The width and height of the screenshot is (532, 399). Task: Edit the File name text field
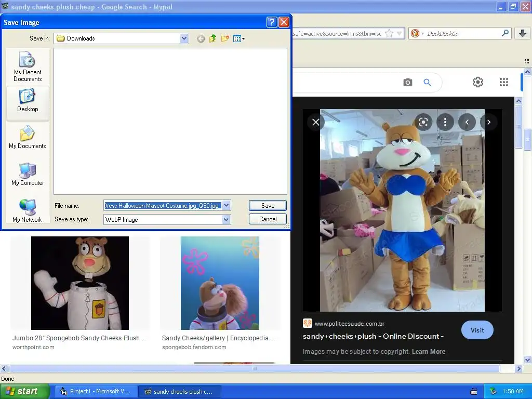(163, 206)
